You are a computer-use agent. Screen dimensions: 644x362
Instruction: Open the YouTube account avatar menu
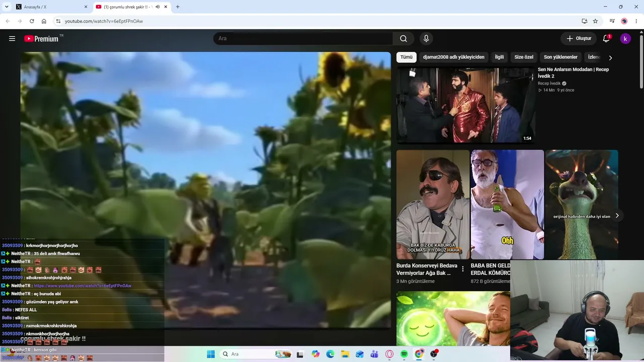[x=625, y=39]
